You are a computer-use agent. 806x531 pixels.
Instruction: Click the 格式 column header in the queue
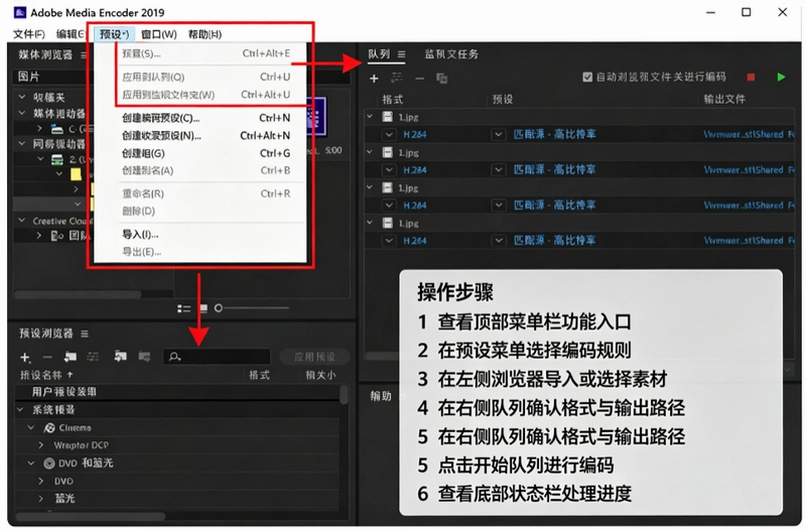pyautogui.click(x=392, y=99)
